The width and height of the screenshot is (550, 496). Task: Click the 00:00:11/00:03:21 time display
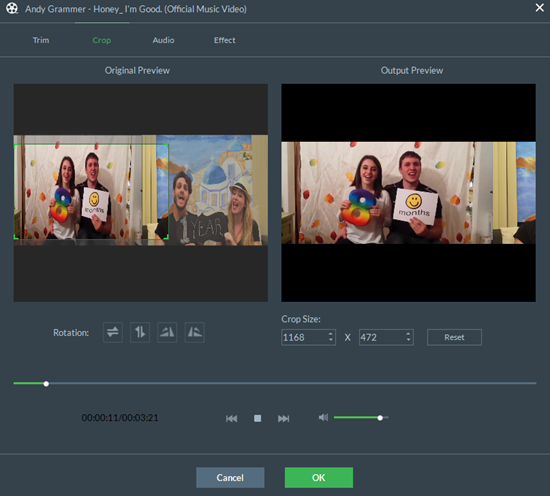coord(120,418)
